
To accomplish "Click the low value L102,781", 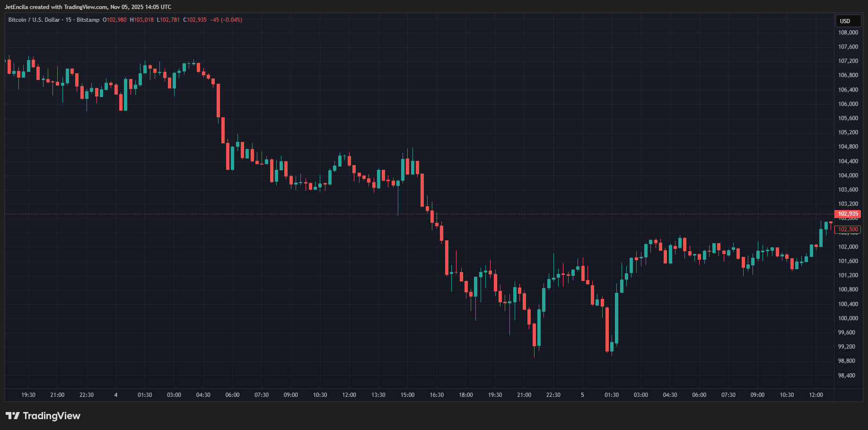I will pos(168,20).
